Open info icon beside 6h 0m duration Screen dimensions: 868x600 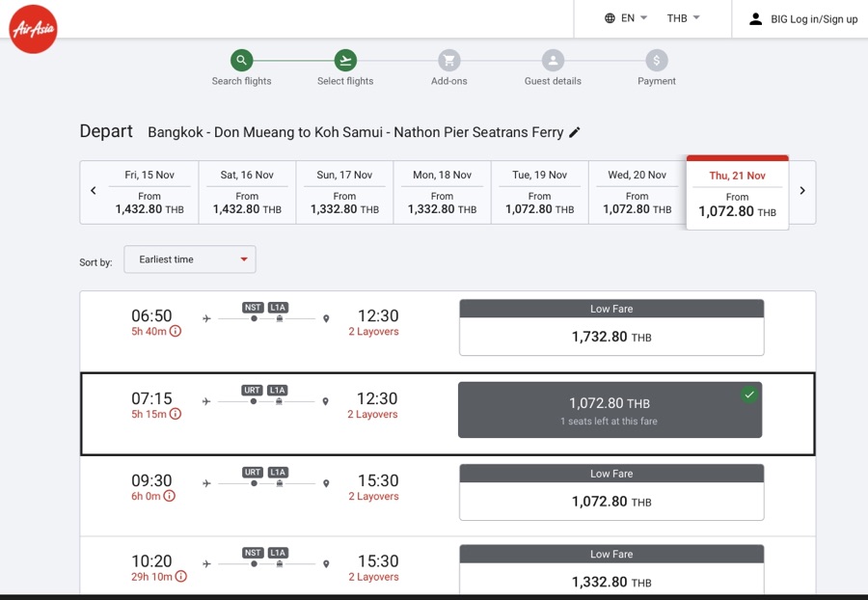170,496
